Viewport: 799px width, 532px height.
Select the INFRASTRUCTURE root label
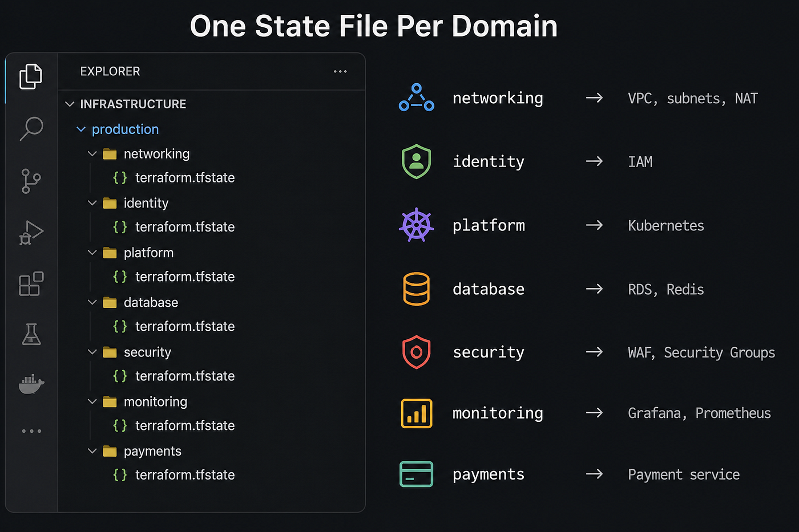click(x=133, y=104)
